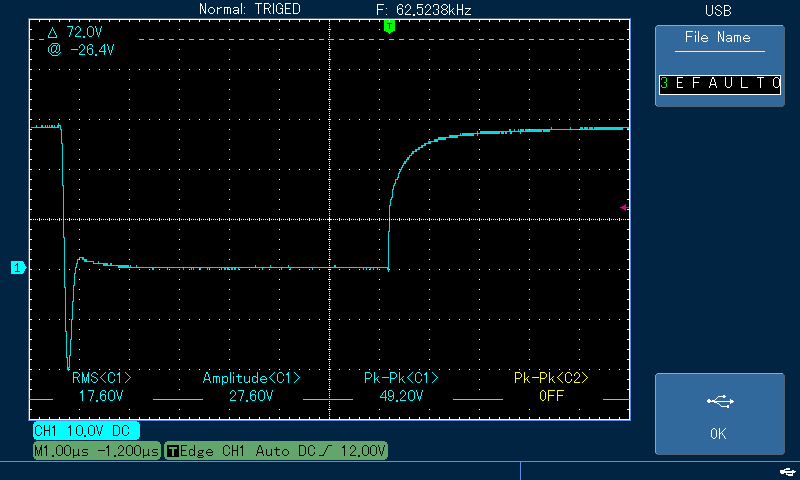The width and height of the screenshot is (800, 480).
Task: Click the OK save button
Action: (719, 414)
